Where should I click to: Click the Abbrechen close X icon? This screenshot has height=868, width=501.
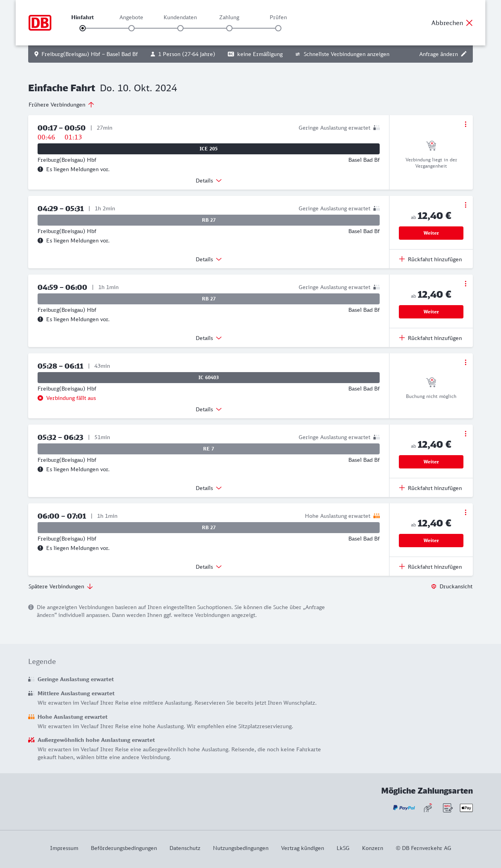[x=469, y=23]
